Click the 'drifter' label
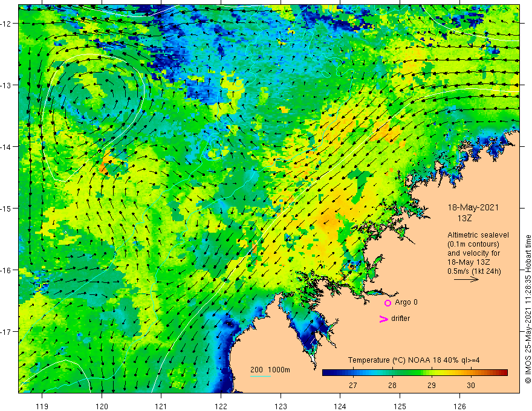This screenshot has height=411, width=532. tap(400, 319)
